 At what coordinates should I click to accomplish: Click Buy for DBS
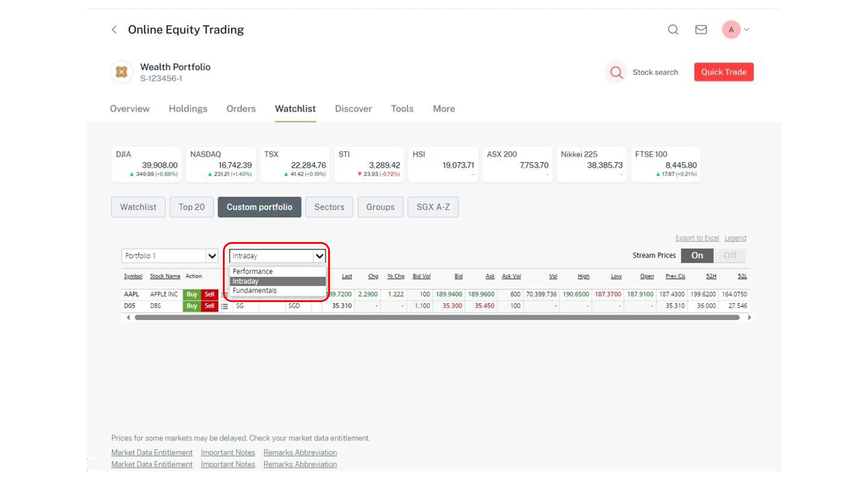pyautogui.click(x=192, y=306)
